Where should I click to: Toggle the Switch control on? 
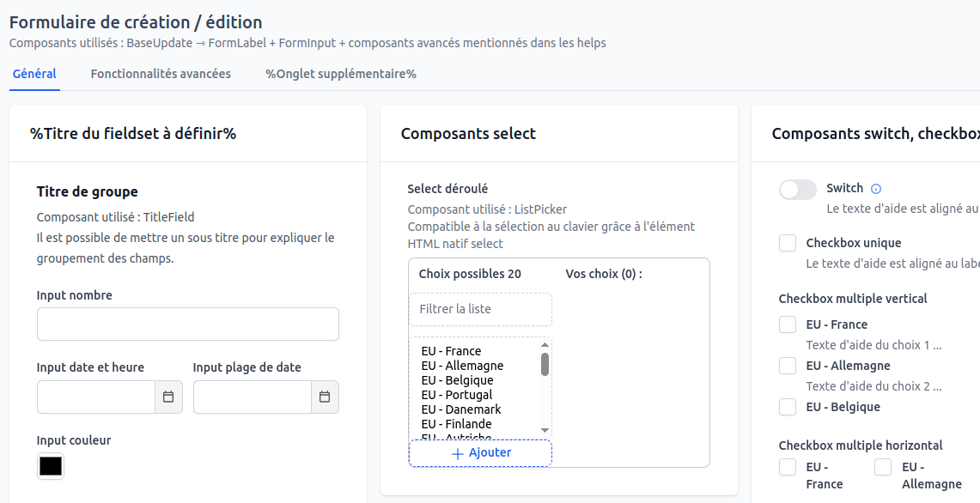point(797,190)
